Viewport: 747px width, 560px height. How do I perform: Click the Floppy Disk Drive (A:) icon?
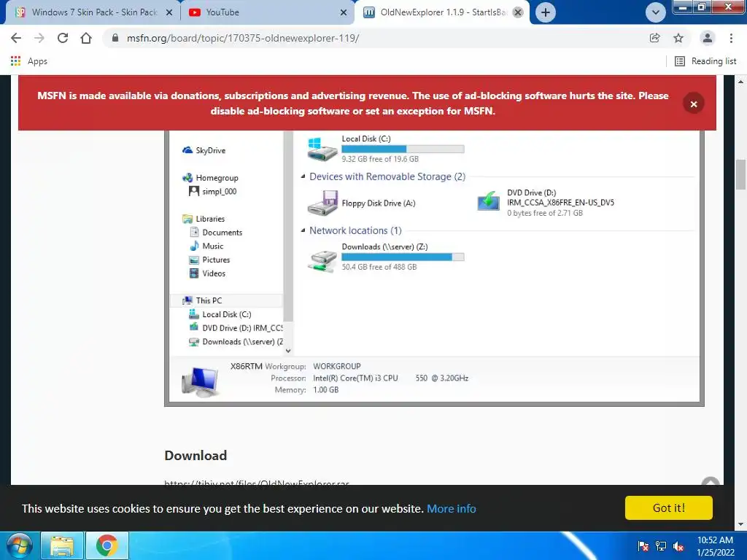tap(322, 203)
